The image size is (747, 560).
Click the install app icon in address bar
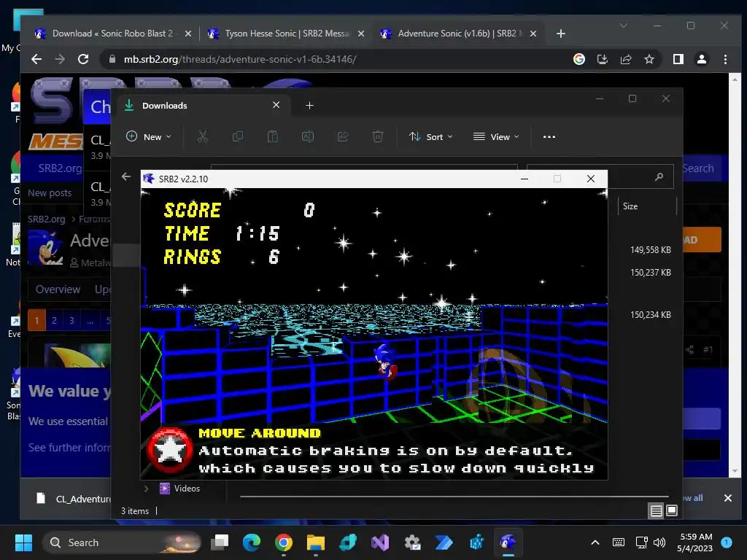click(x=603, y=59)
